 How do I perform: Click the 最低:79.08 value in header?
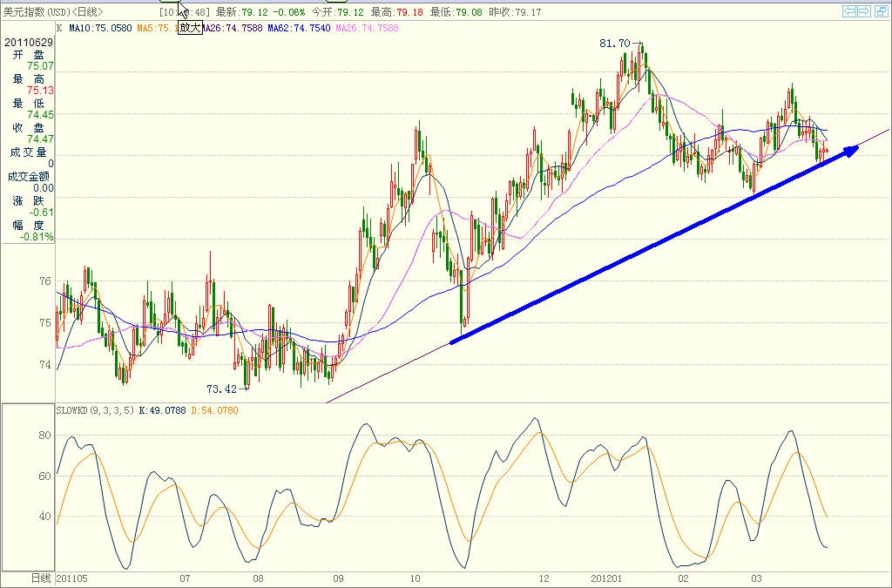[456, 12]
